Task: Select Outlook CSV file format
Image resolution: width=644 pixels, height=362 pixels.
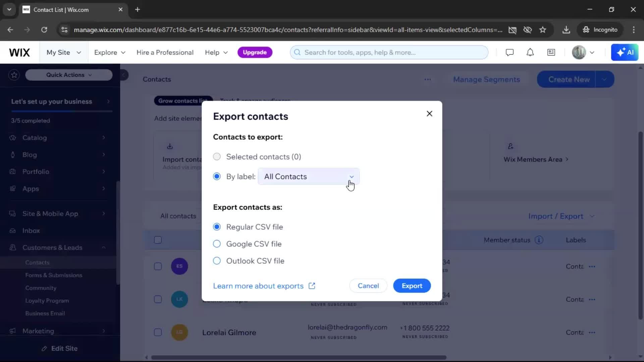Action: point(217,261)
